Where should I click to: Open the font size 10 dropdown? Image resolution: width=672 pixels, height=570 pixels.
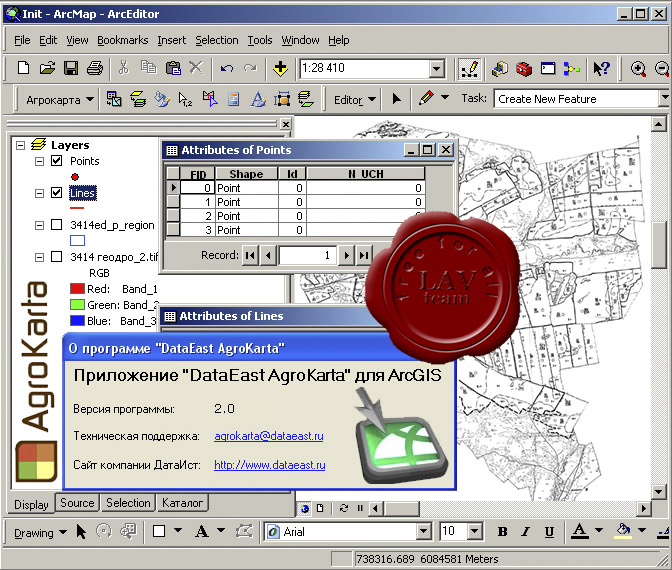pos(474,532)
